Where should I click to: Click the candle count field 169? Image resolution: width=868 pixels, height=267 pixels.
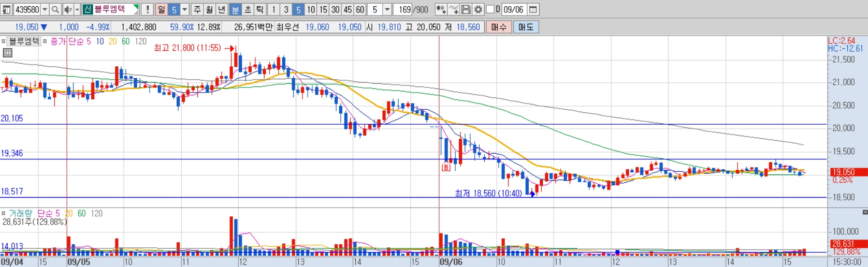point(402,9)
